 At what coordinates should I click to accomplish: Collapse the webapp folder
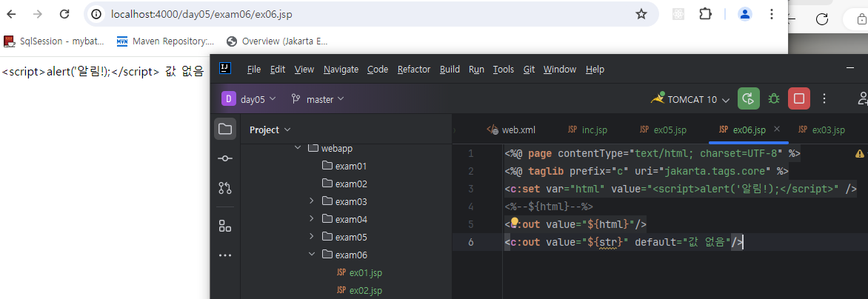coord(298,148)
